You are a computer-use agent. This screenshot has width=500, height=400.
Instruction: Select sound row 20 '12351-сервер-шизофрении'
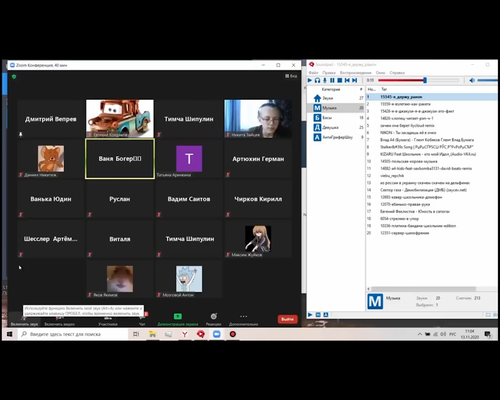pyautogui.click(x=432, y=233)
